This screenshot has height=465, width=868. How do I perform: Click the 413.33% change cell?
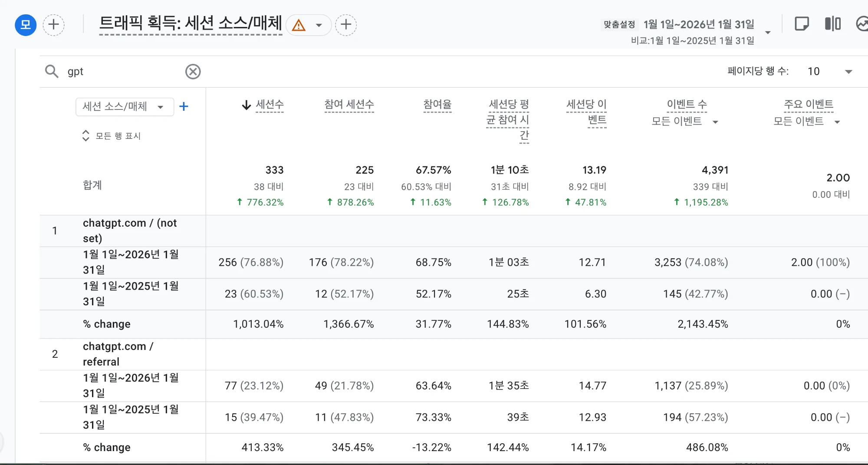pyautogui.click(x=262, y=448)
